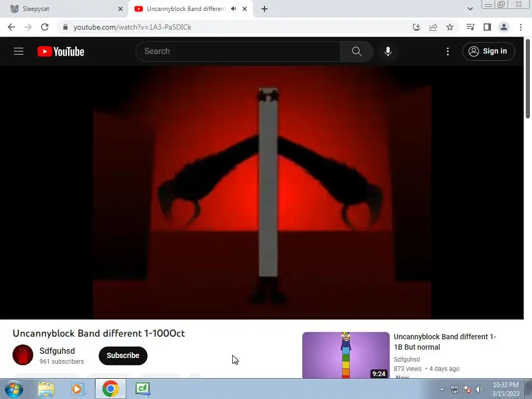532x399 pixels.
Task: Click the address bar URL
Action: [132, 27]
